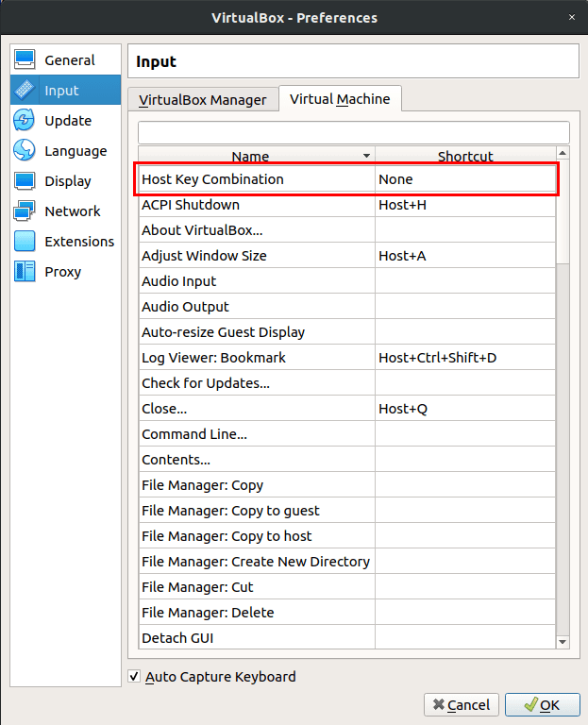Select File Manager: Copy to host row

click(347, 535)
